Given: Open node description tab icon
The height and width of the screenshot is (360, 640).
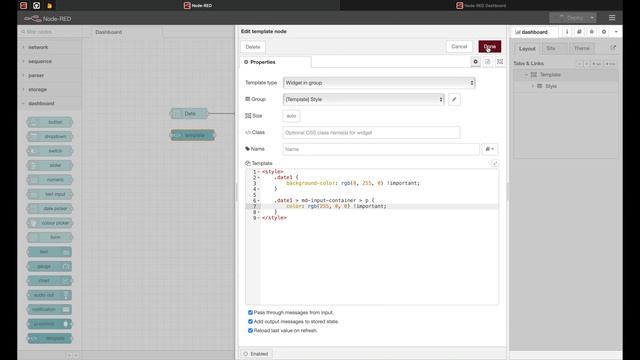Looking at the screenshot, I should point(488,62).
